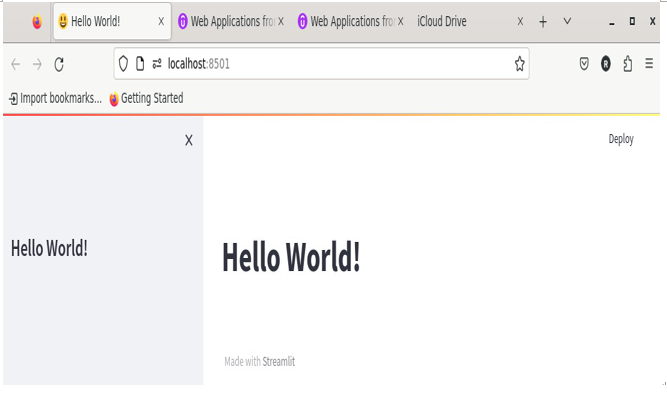Focus the localhost:8501 address bar
The height and width of the screenshot is (398, 667).
(322, 64)
